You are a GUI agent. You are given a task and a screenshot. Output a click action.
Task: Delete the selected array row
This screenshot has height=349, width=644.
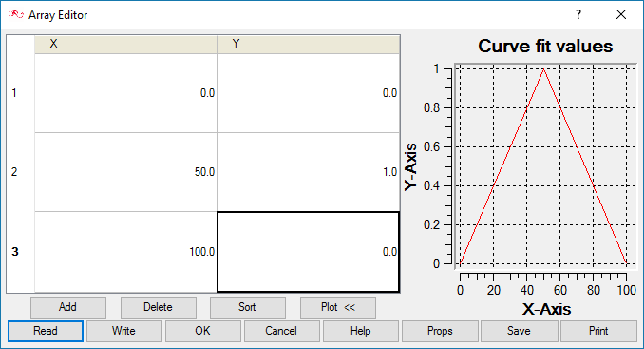[158, 307]
